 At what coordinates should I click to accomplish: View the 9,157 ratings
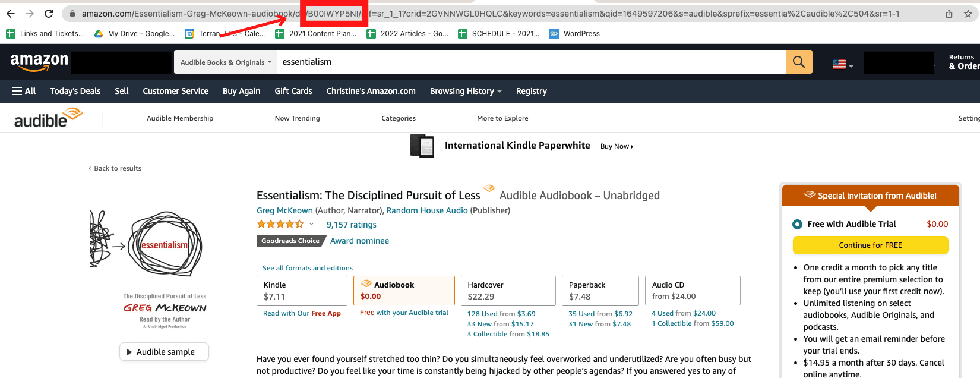(352, 225)
